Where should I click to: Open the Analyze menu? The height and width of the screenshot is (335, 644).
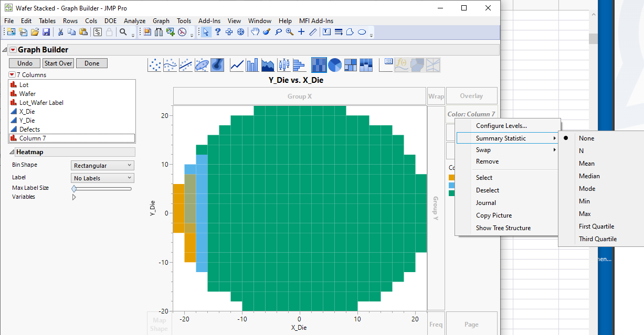coord(134,20)
